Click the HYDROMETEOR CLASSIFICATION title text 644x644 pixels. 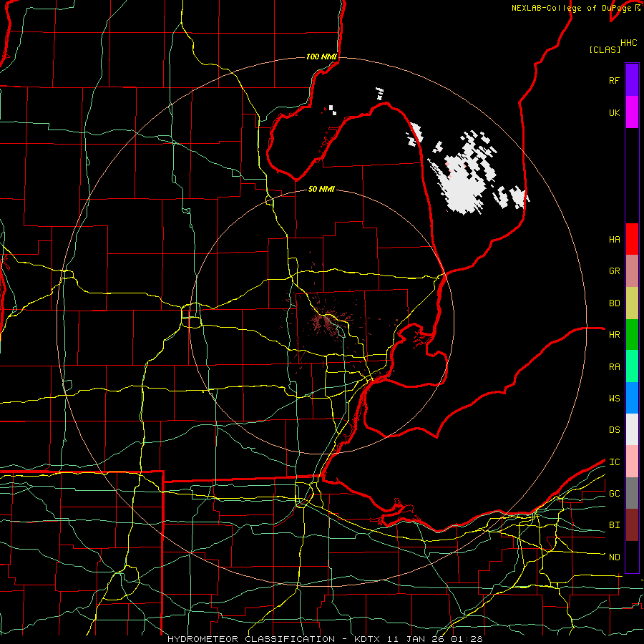click(251, 639)
